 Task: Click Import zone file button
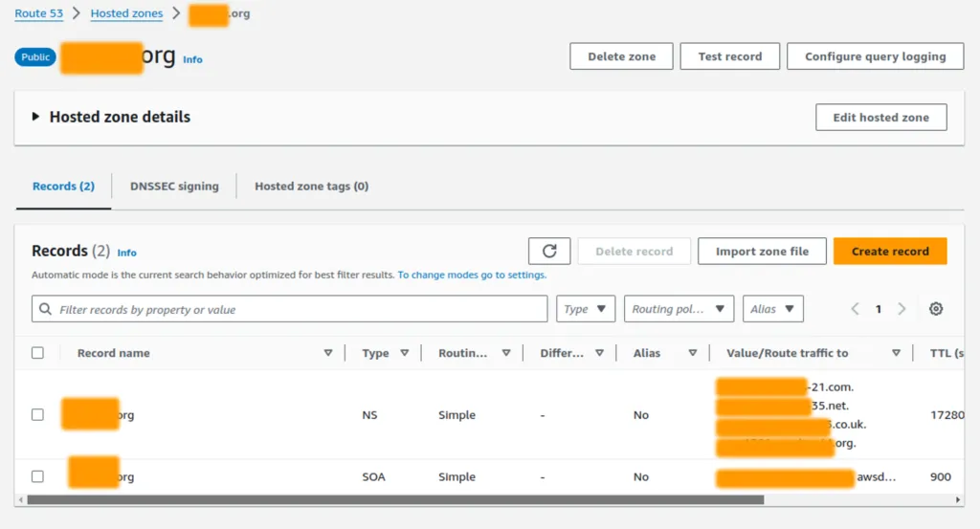pyautogui.click(x=762, y=251)
